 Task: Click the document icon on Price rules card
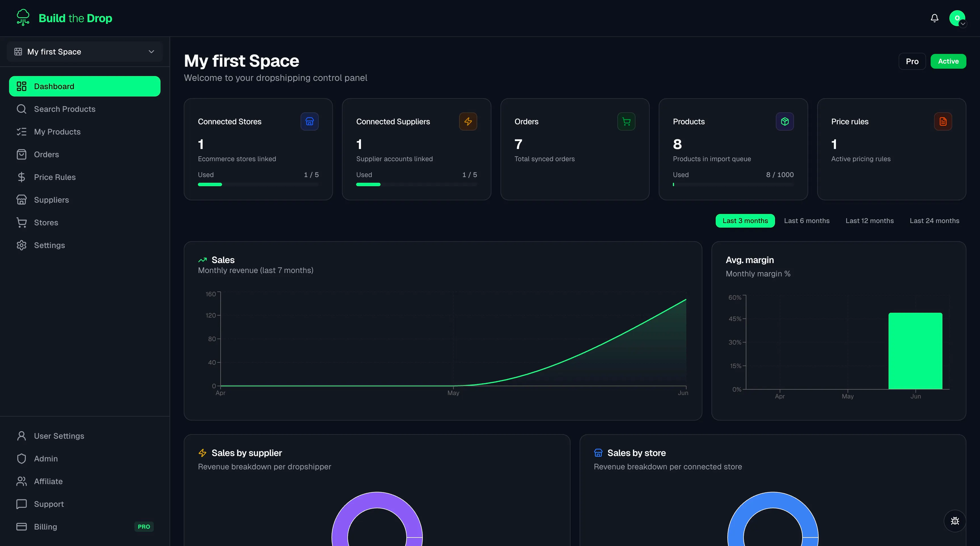(x=943, y=121)
